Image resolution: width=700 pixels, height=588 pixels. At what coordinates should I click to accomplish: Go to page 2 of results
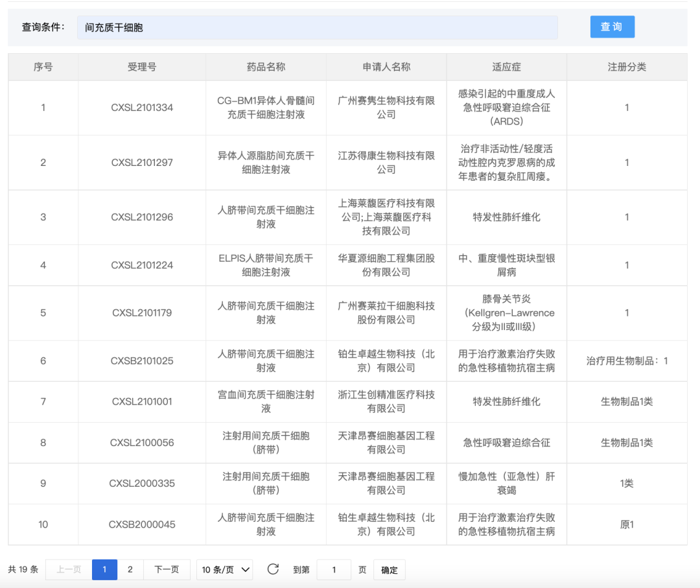tap(130, 570)
